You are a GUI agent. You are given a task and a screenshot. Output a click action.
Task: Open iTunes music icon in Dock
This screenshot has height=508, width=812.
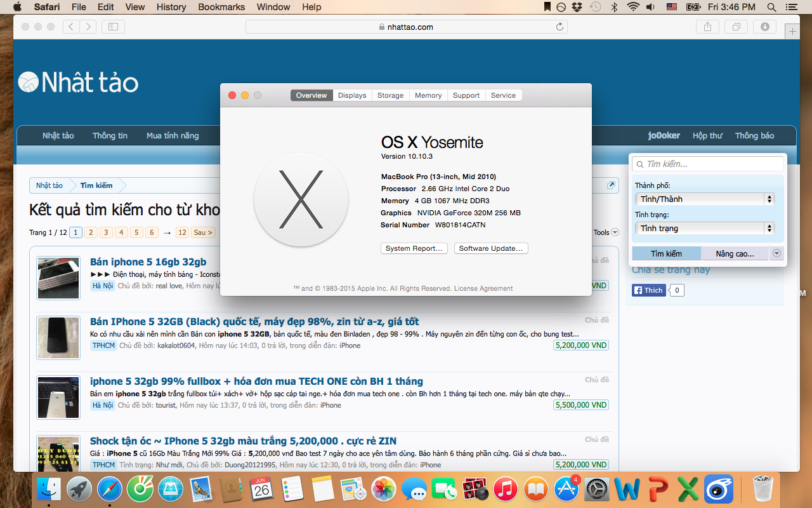(506, 489)
